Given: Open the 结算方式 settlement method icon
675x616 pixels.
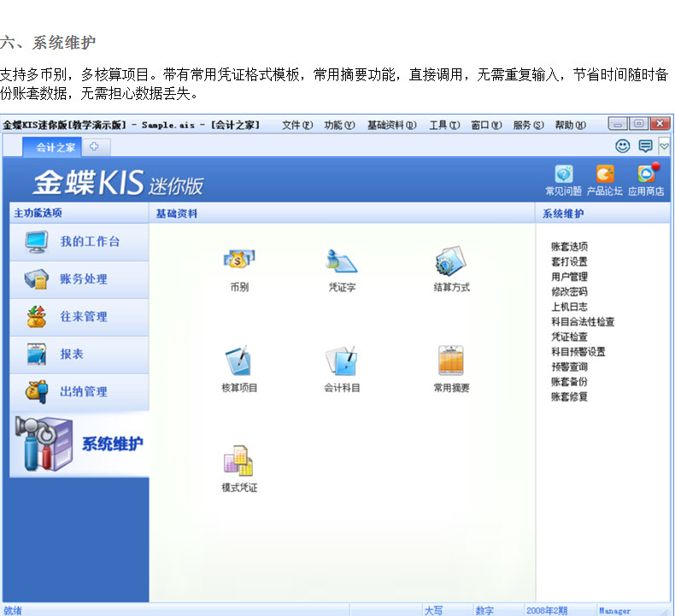Looking at the screenshot, I should [x=451, y=261].
